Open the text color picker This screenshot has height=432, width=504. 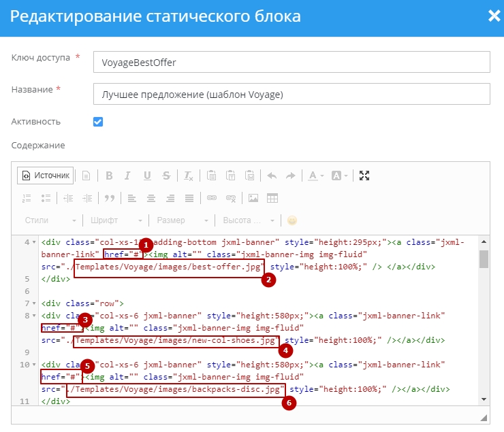(315, 176)
